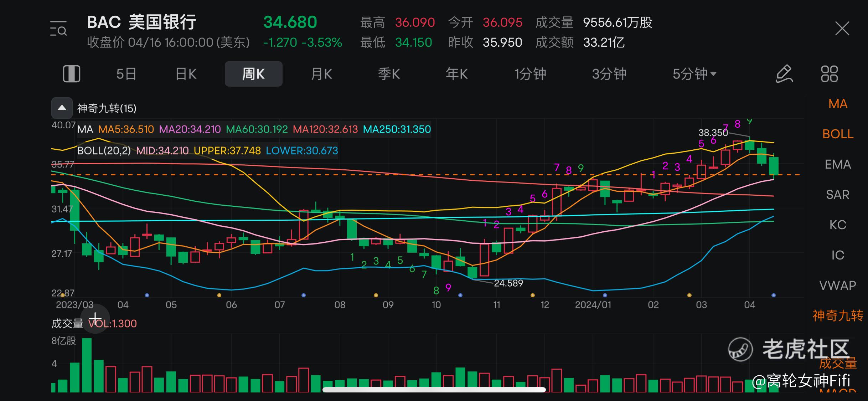Switch to the 月K chart tab
Image resolution: width=868 pixels, height=401 pixels.
tap(321, 74)
